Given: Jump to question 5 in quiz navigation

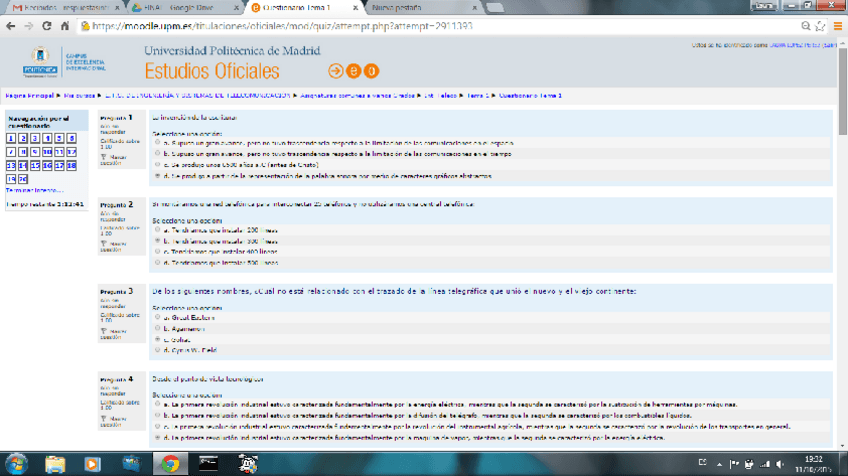Looking at the screenshot, I should tap(59, 138).
